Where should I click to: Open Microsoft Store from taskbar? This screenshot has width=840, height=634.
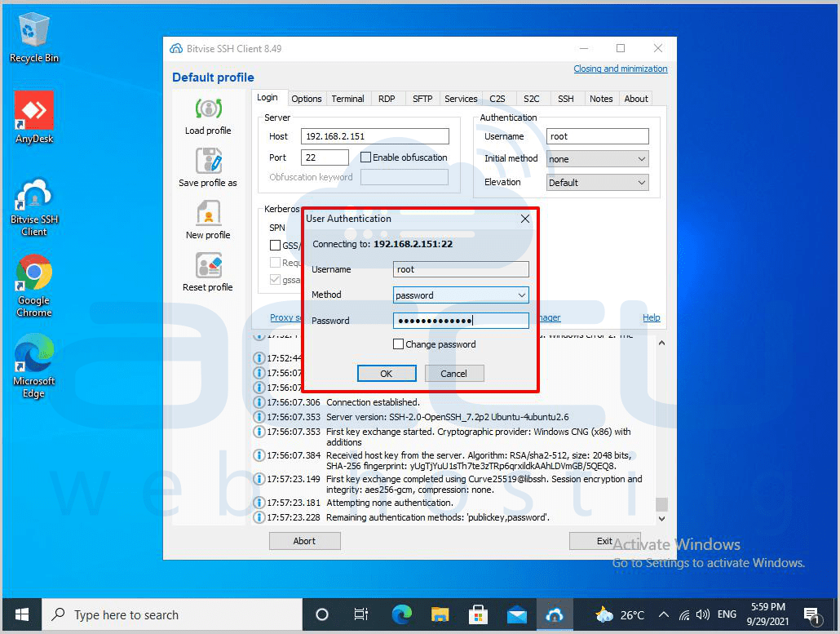(x=479, y=614)
